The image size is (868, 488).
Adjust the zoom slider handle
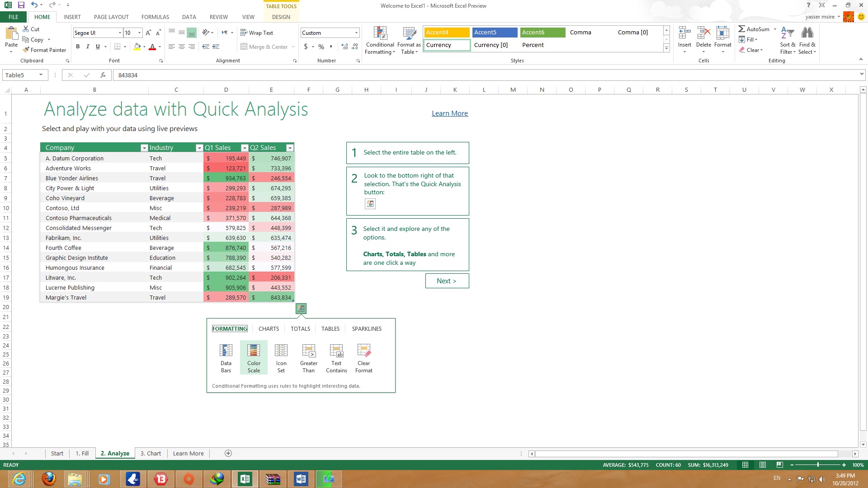tap(818, 465)
